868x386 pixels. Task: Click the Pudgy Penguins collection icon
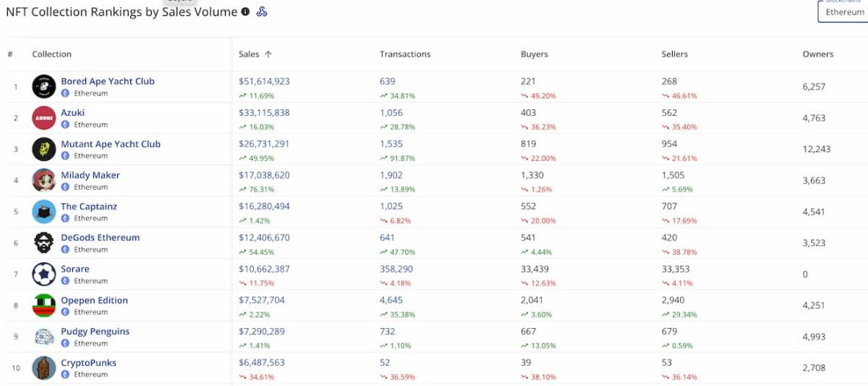tap(44, 337)
